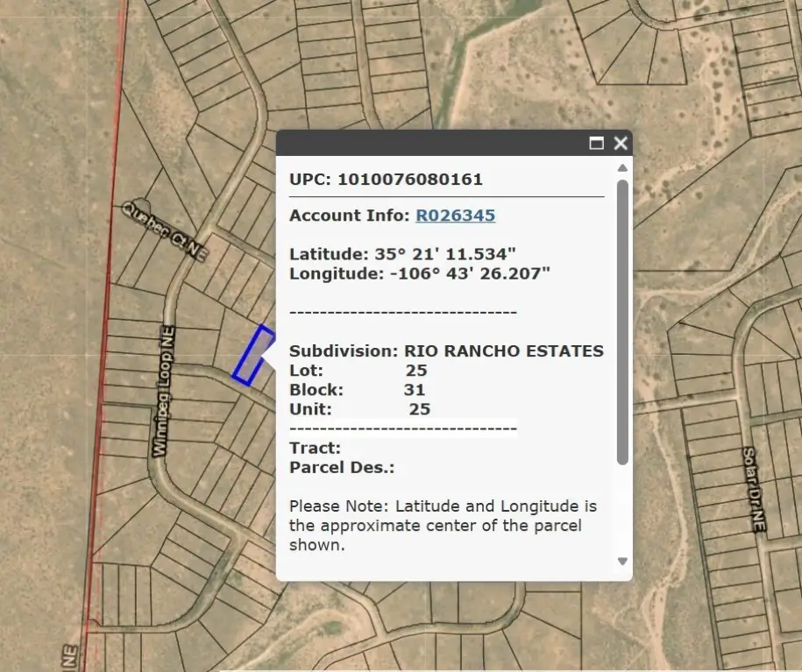Click the Lot 25 row

pyautogui.click(x=358, y=371)
